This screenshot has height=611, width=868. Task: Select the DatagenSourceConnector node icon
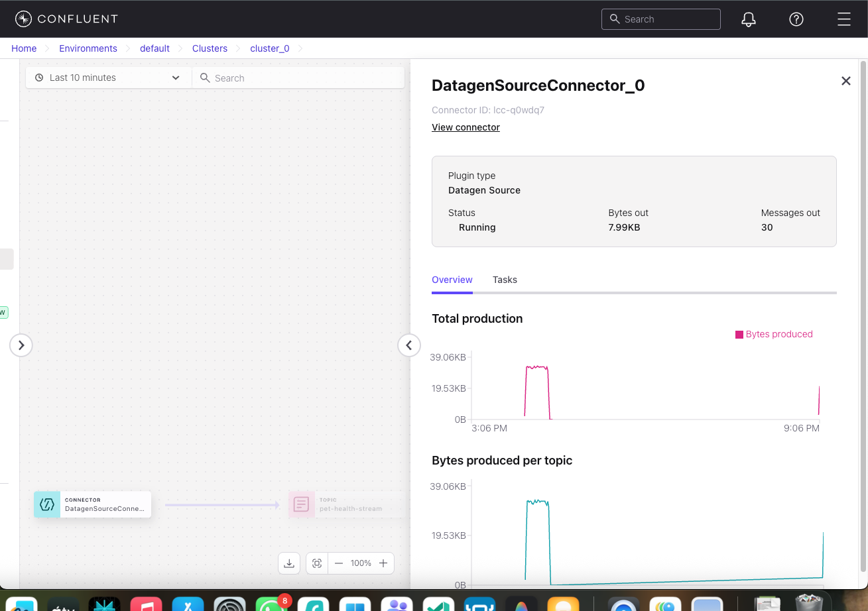pos(47,504)
